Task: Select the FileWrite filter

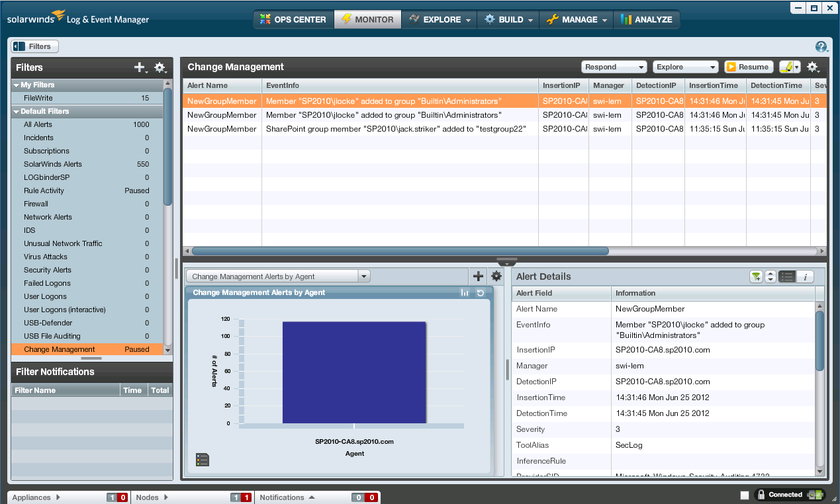Action: tap(87, 98)
